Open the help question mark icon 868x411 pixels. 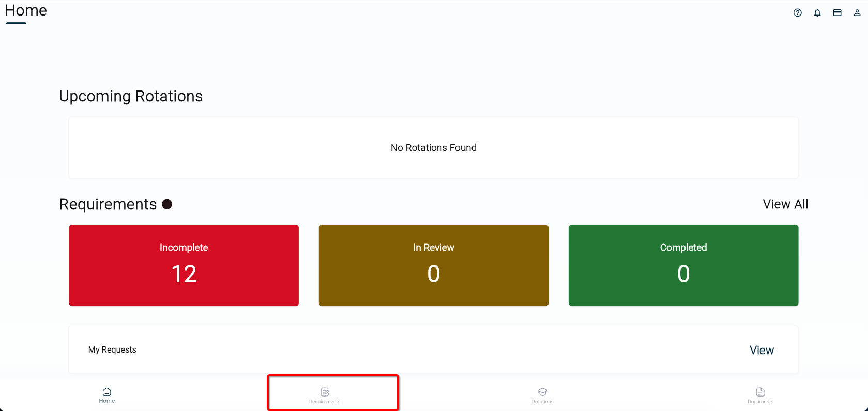tap(797, 13)
